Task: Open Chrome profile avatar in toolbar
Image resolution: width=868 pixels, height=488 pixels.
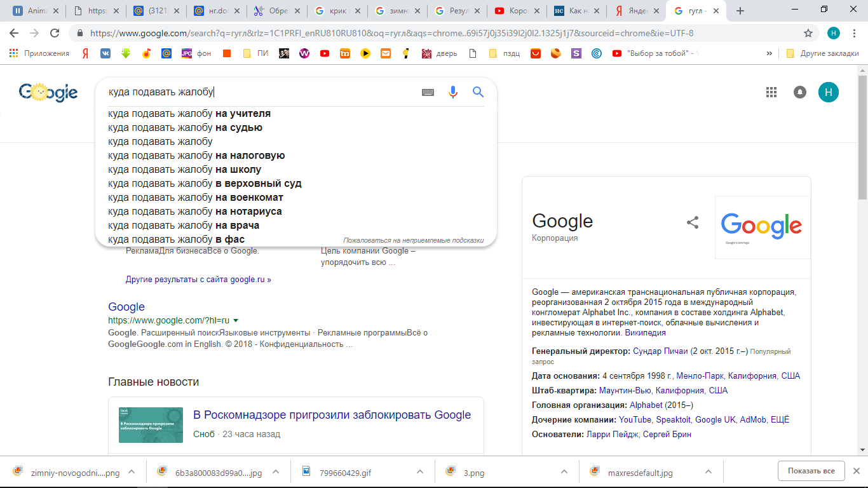Action: 834,33
